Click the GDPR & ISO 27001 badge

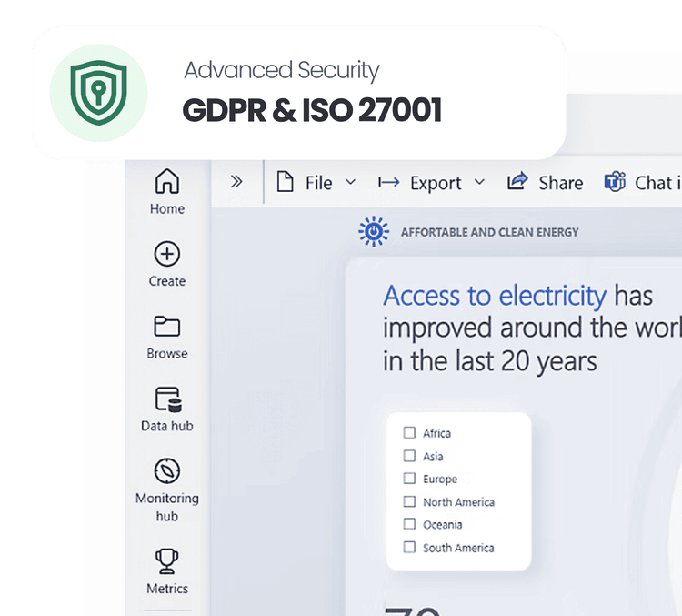[x=312, y=110]
